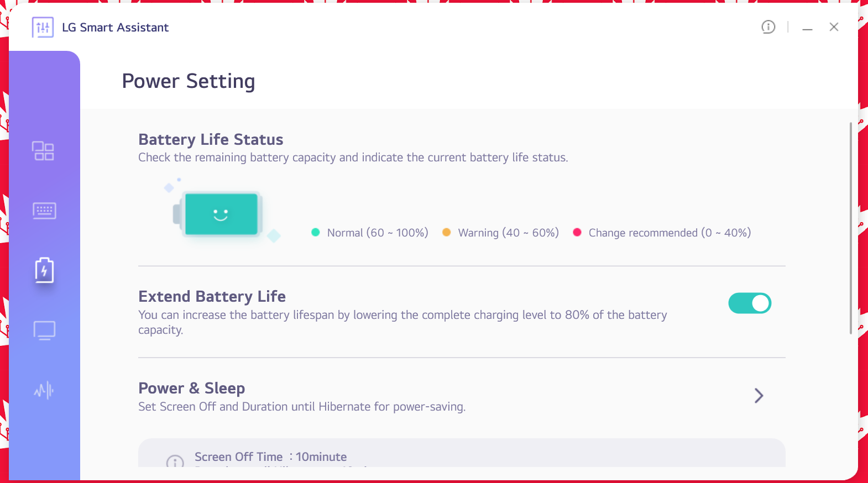Click the red Change recommended dot
Viewport: 868px width, 483px height.
tap(577, 233)
